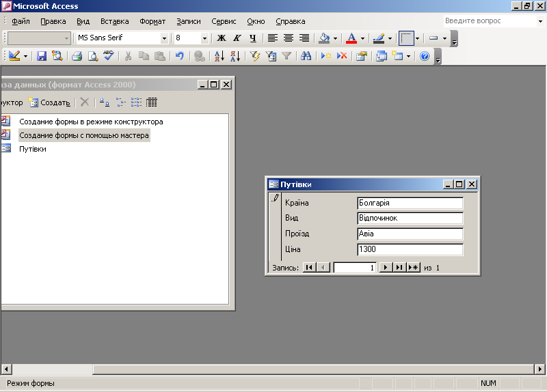This screenshot has height=392, width=547.
Task: Open the object selector combo box
Action: (x=39, y=38)
